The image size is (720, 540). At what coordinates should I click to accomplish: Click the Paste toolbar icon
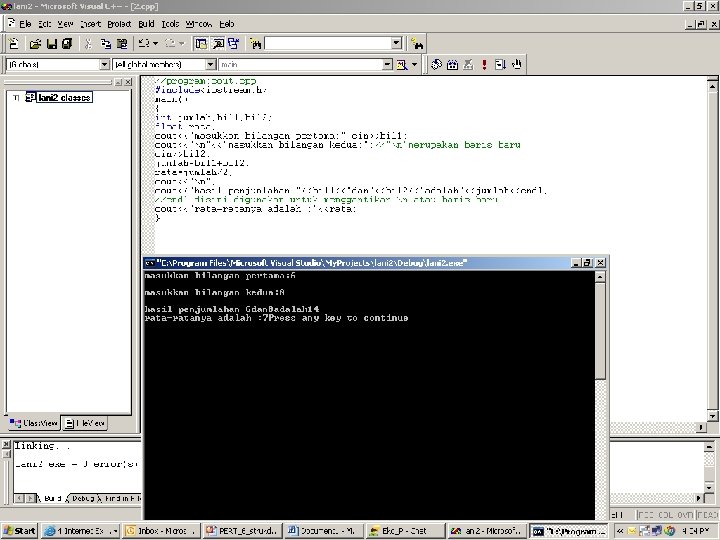point(122,44)
